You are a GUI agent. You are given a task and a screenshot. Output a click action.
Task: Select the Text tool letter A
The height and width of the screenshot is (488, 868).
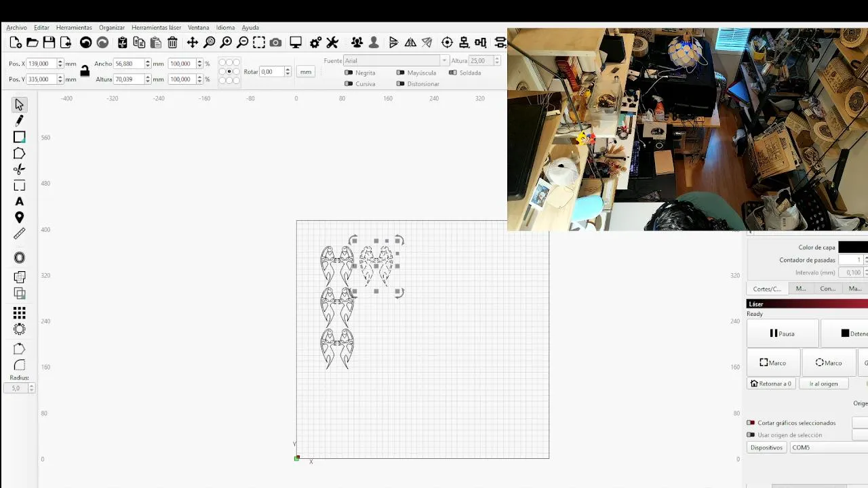point(19,201)
